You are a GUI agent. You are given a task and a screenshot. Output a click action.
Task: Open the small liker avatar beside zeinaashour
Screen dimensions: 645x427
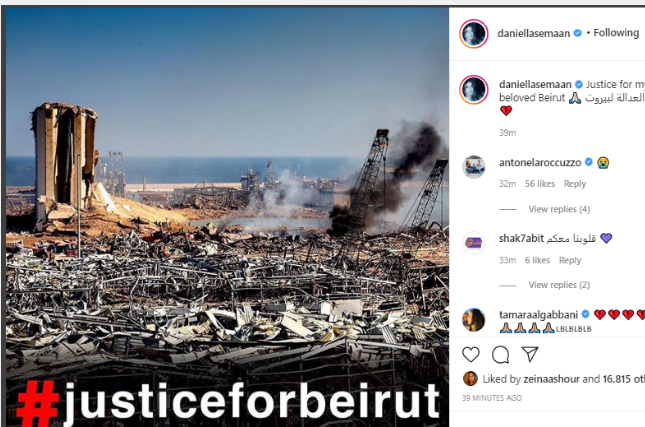click(470, 378)
